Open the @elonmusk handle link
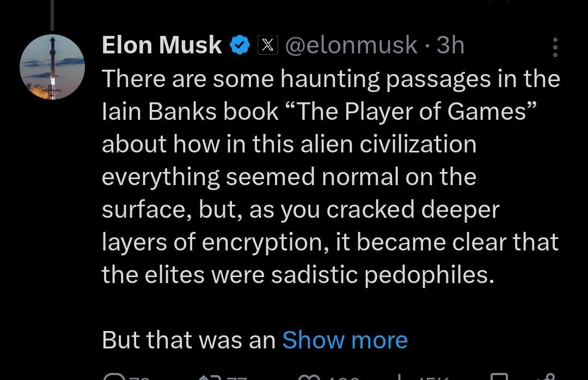The width and height of the screenshot is (588, 380). (351, 45)
